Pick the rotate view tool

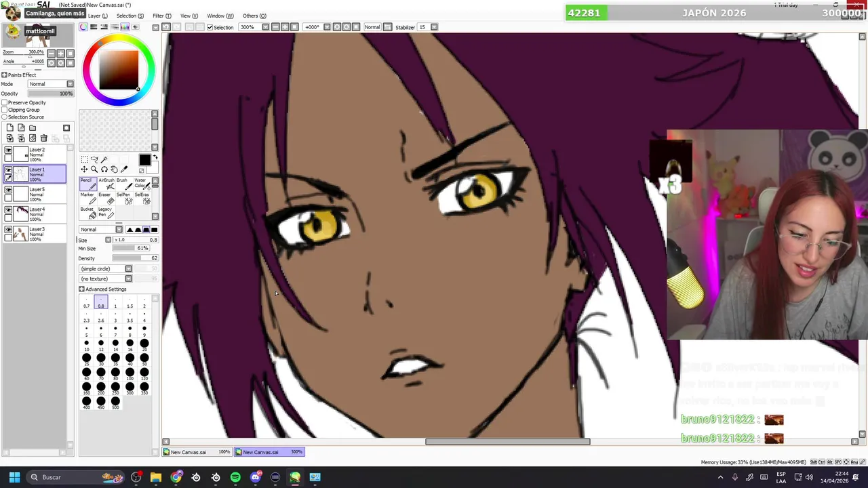pyautogui.click(x=104, y=169)
